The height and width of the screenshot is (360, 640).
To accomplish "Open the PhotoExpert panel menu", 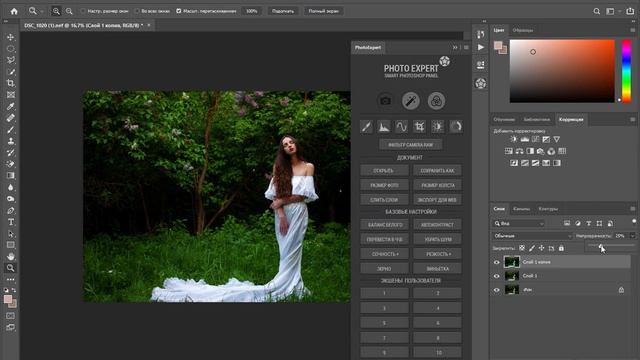I will click(466, 48).
